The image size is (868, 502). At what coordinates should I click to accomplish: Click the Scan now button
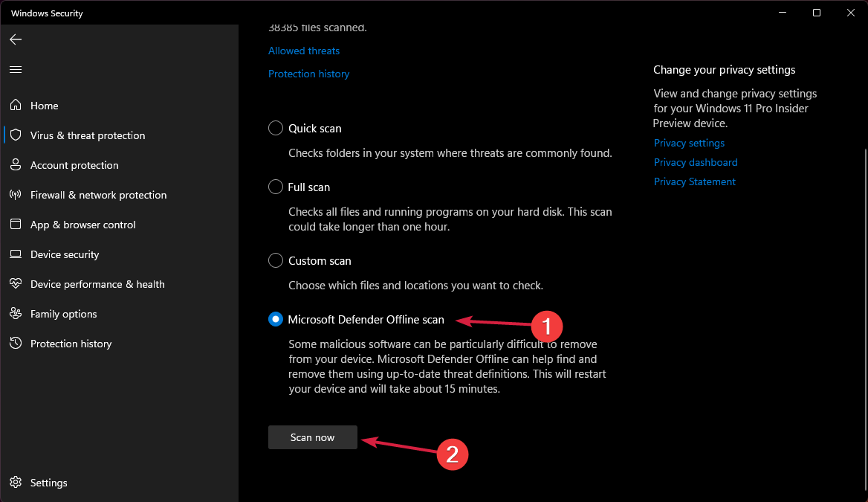pos(312,437)
